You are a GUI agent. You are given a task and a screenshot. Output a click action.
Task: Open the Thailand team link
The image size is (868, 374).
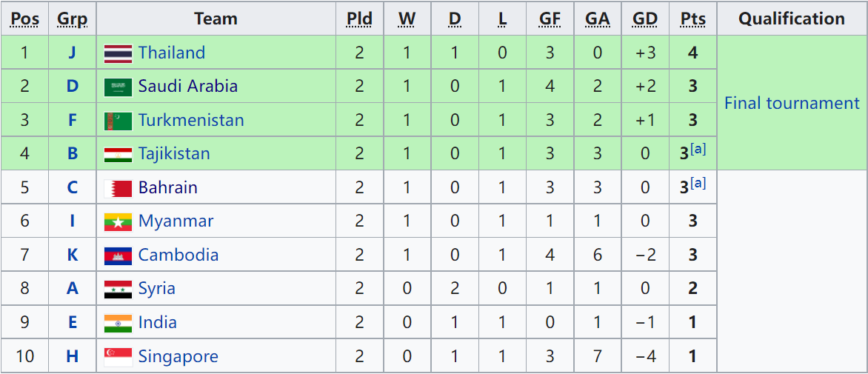pyautogui.click(x=172, y=53)
